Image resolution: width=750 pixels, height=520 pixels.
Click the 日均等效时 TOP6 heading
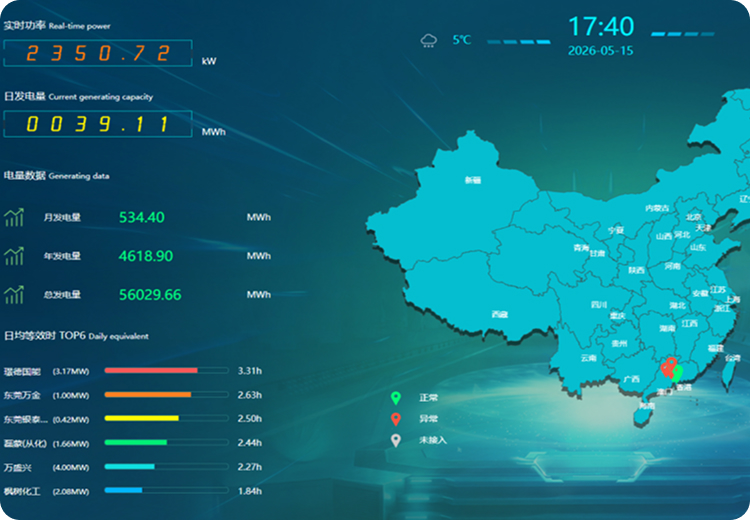point(76,336)
